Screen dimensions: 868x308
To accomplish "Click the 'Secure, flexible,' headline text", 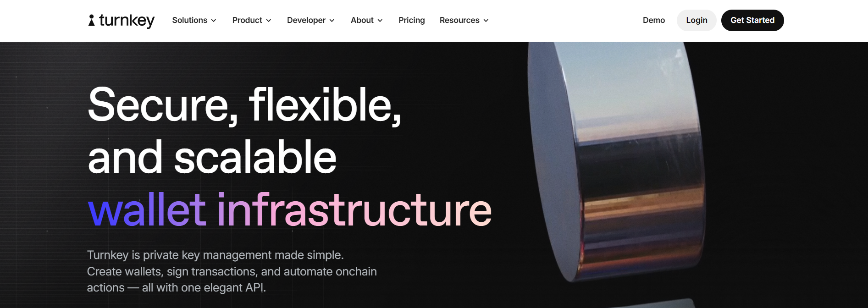I will tap(244, 106).
